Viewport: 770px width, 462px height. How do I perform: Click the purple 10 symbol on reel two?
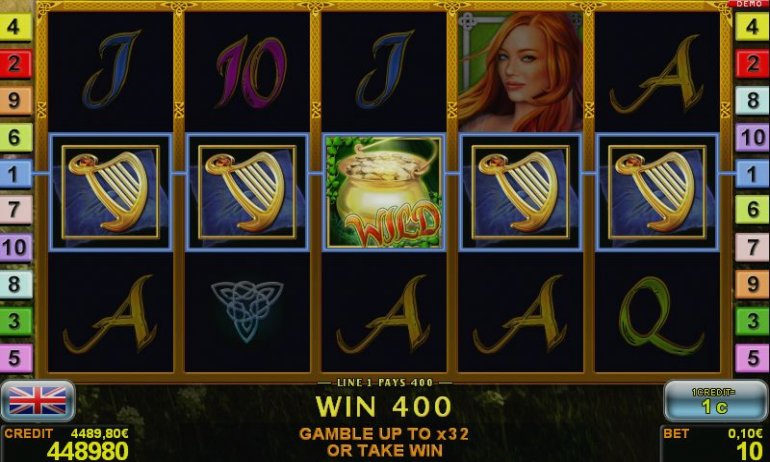click(x=251, y=72)
